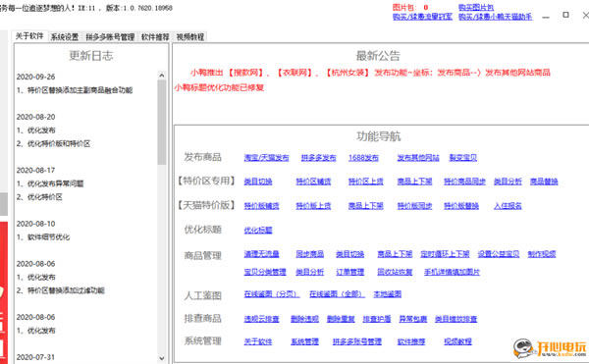This screenshot has height=364, width=589.
Task: Switch to the 软件推荐 tab
Action: pyautogui.click(x=155, y=36)
